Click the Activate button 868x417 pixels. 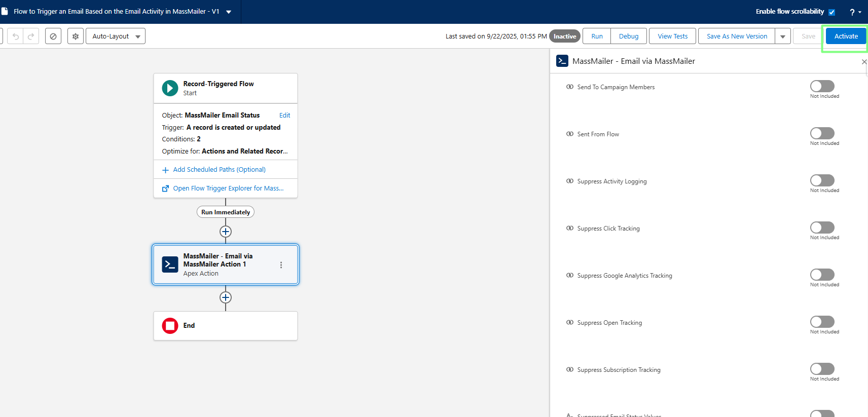846,36
